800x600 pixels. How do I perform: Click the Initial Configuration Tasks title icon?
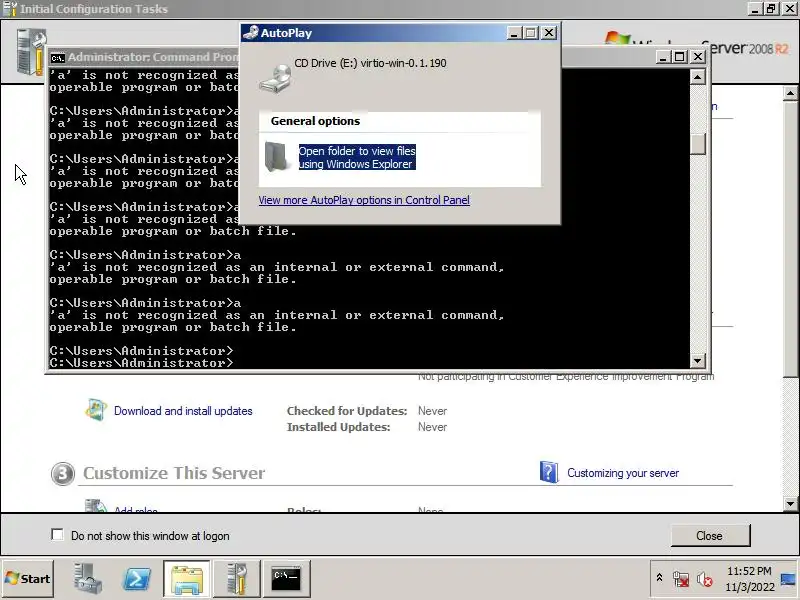[x=10, y=9]
